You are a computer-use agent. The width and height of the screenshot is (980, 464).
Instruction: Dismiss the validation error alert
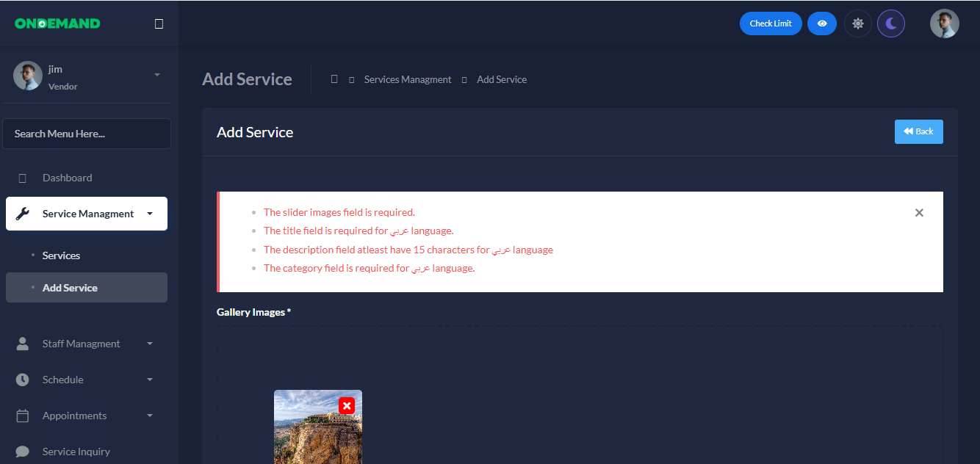919,213
